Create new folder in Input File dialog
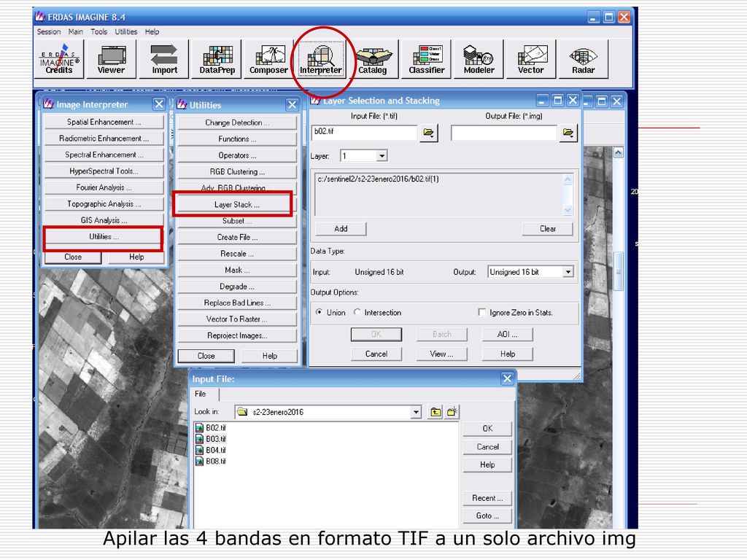The height and width of the screenshot is (560, 747). (x=452, y=412)
